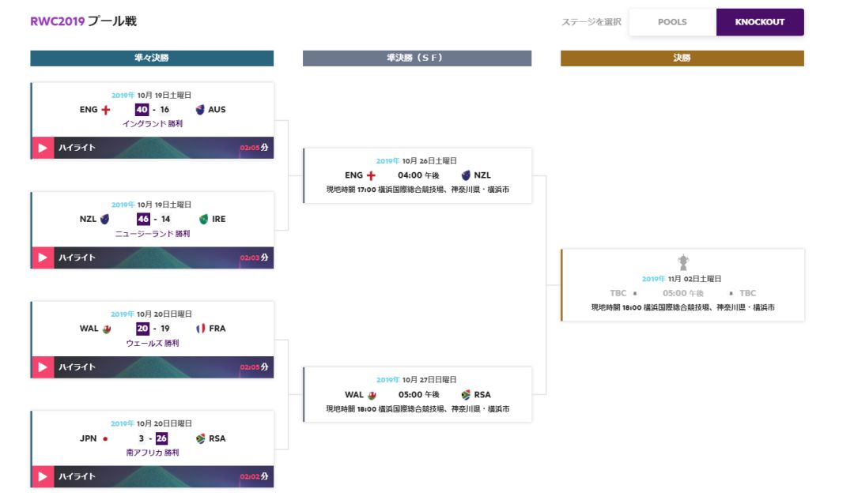Viewport: 854px width, 504px height.
Task: Click the 準々決勝 quarter-finals header
Action: tap(152, 58)
